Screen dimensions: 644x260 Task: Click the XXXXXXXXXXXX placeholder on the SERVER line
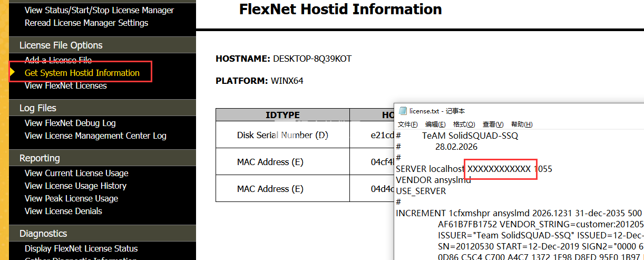point(499,169)
